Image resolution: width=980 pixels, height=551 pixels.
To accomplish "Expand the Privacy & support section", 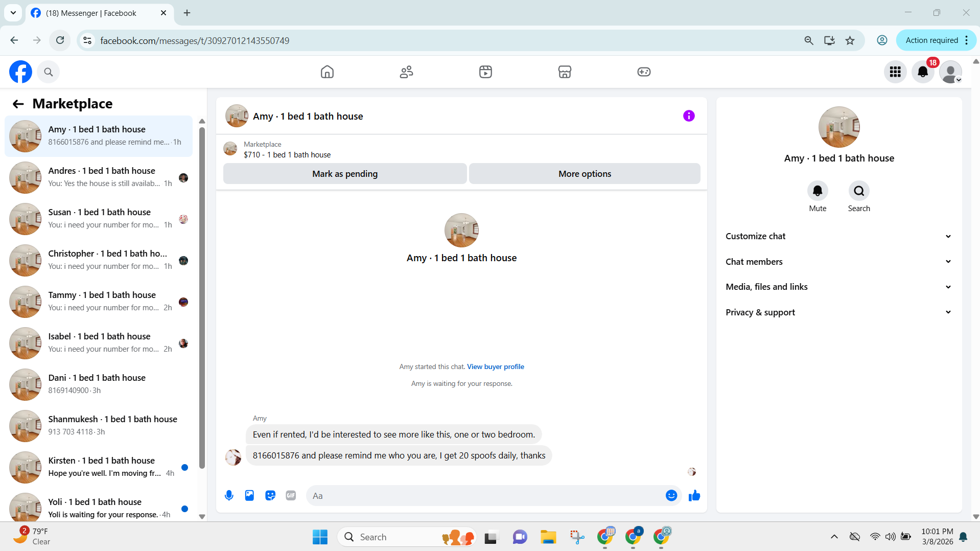I will coord(838,312).
